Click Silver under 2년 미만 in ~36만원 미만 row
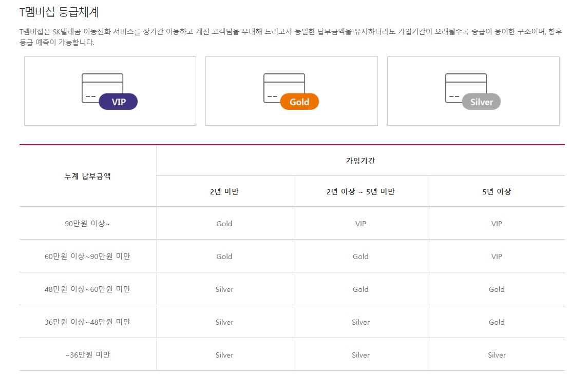588x375 pixels. pyautogui.click(x=224, y=355)
